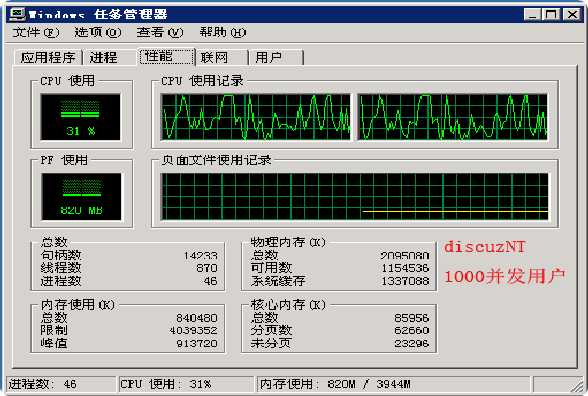Image resolution: width=588 pixels, height=396 pixels.
Task: Click the 内存使用 总数 value 840480
Action: pos(197,318)
